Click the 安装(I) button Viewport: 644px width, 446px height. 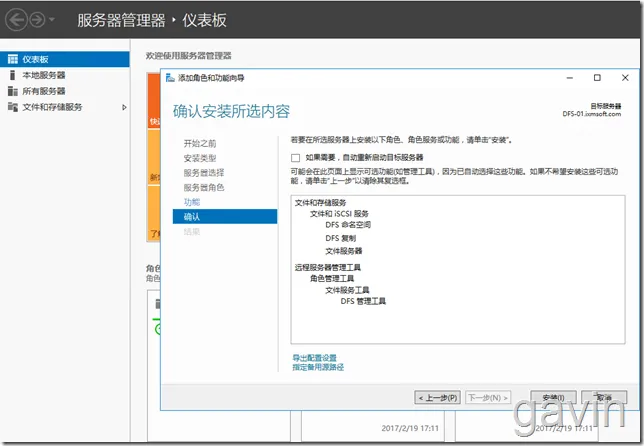[553, 397]
